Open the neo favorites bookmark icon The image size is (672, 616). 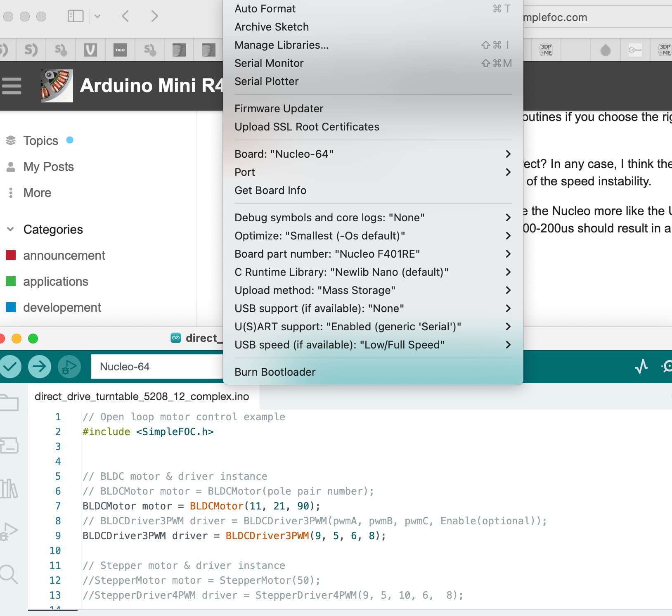click(x=120, y=50)
